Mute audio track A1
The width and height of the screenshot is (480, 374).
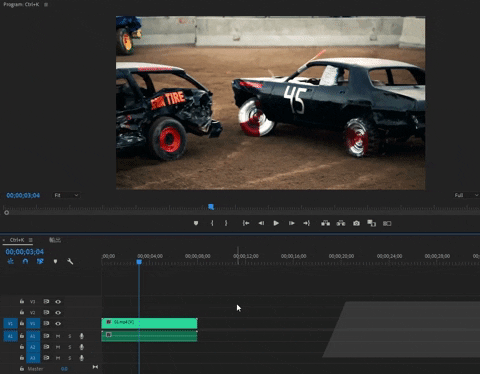(58, 336)
